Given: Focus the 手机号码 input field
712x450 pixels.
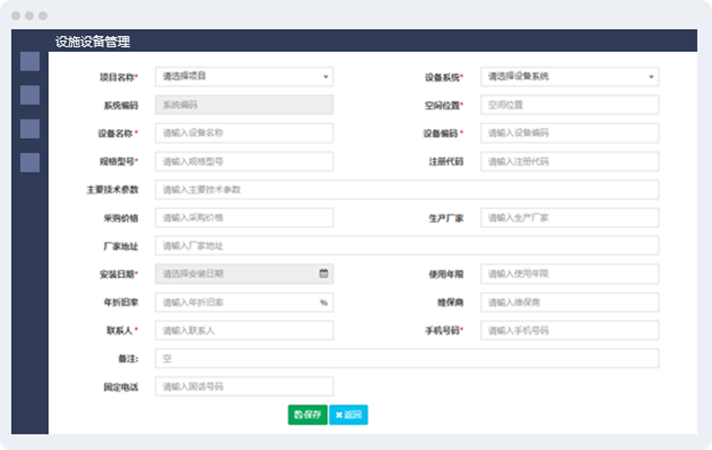Looking at the screenshot, I should coord(569,331).
